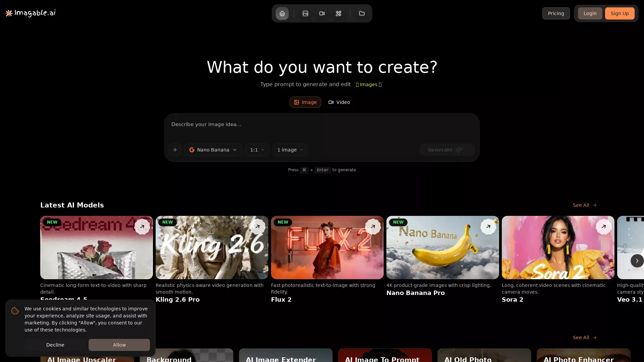644x362 pixels.
Task: Follow the See All link for Latest AI Models
Action: pyautogui.click(x=584, y=205)
